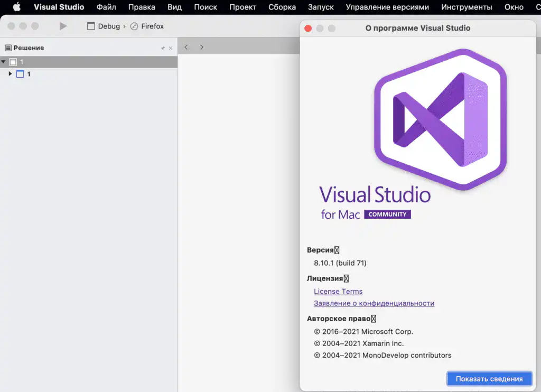This screenshot has width=541, height=392.
Task: Click the Run play button in toolbar
Action: 63,26
